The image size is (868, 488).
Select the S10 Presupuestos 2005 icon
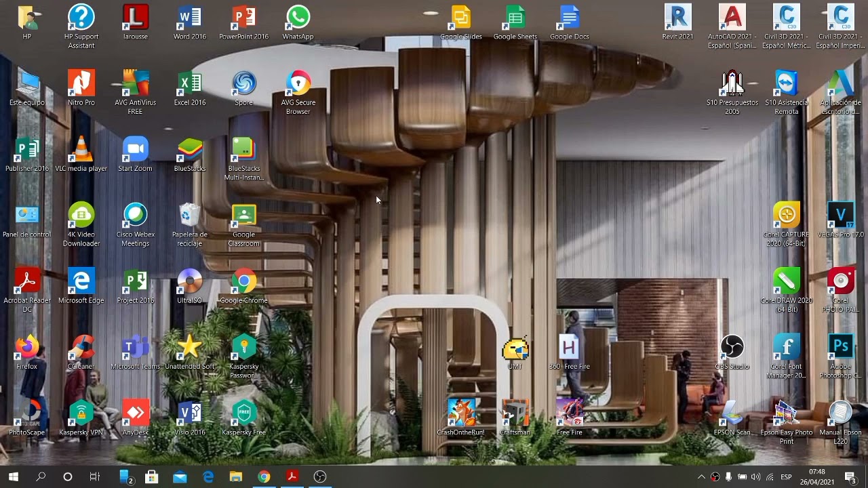(x=732, y=92)
